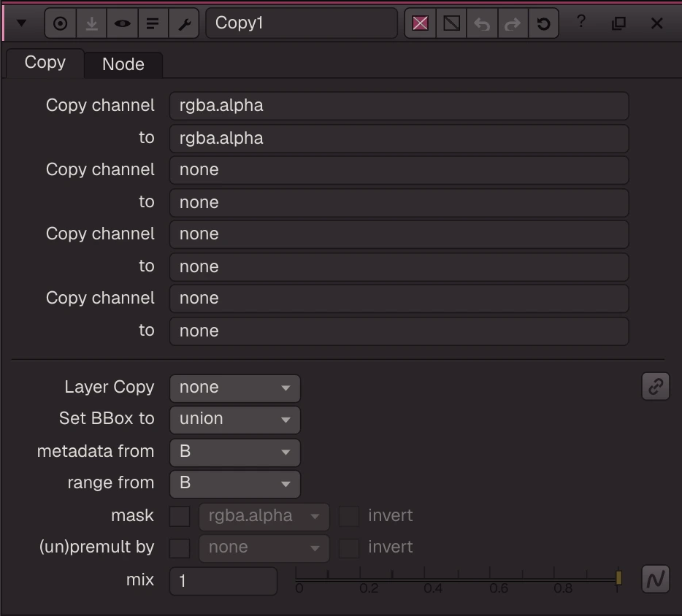
Task: Open the (un)premult by none dropdown
Action: click(x=264, y=547)
